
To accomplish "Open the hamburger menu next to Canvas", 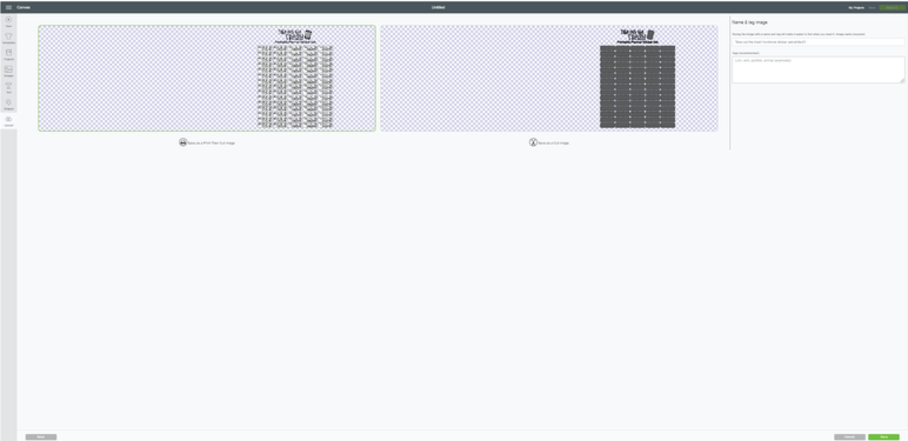I will [x=8, y=8].
